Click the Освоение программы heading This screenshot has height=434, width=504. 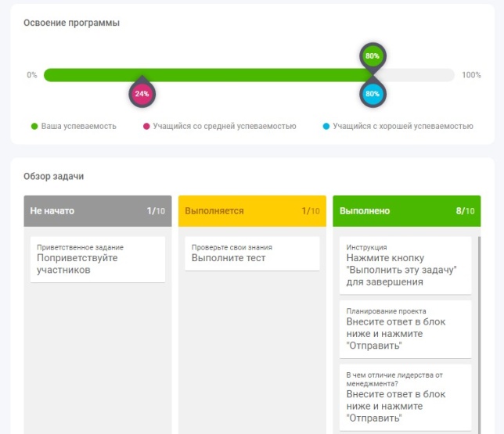pos(72,23)
